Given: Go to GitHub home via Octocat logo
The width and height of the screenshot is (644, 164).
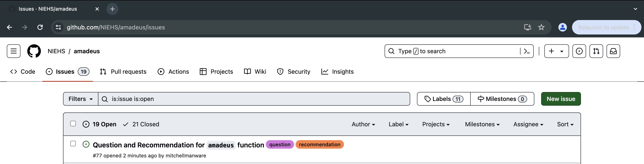Looking at the screenshot, I should (34, 51).
